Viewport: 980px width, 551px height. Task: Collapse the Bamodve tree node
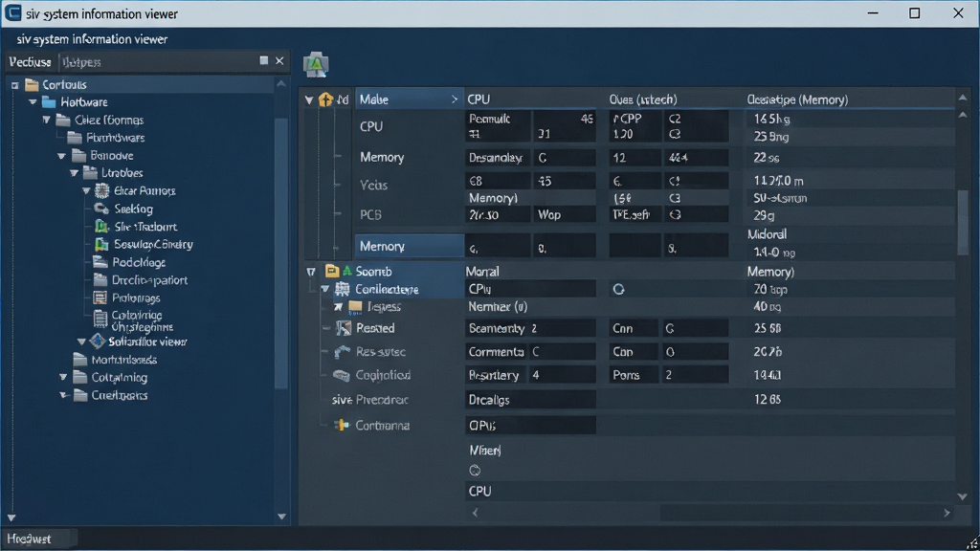click(x=61, y=156)
